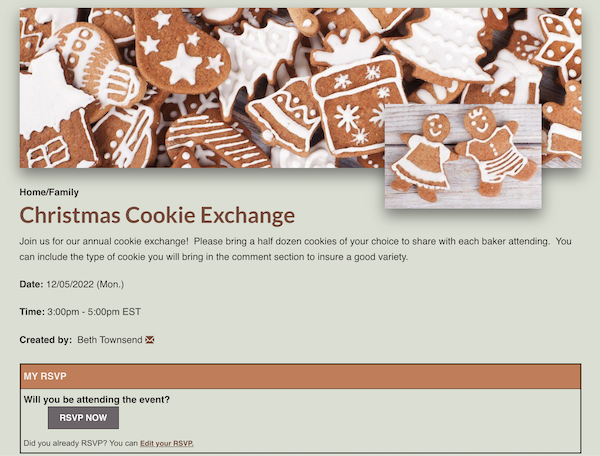
Task: Click the envelope icon beside Beth Townsend
Action: (x=150, y=340)
